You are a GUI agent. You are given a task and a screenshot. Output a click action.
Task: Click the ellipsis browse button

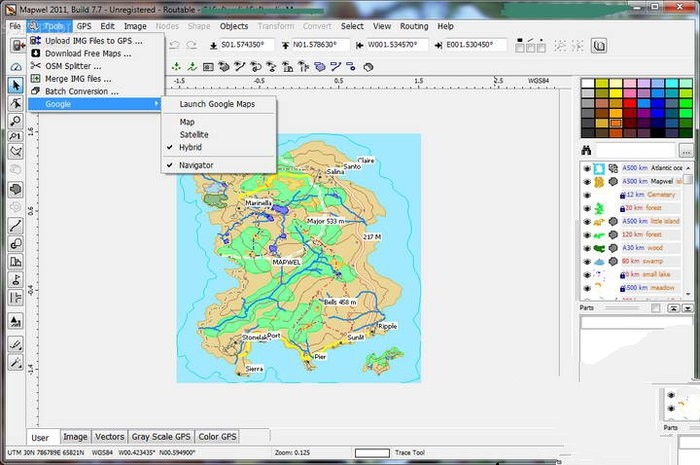click(x=686, y=151)
